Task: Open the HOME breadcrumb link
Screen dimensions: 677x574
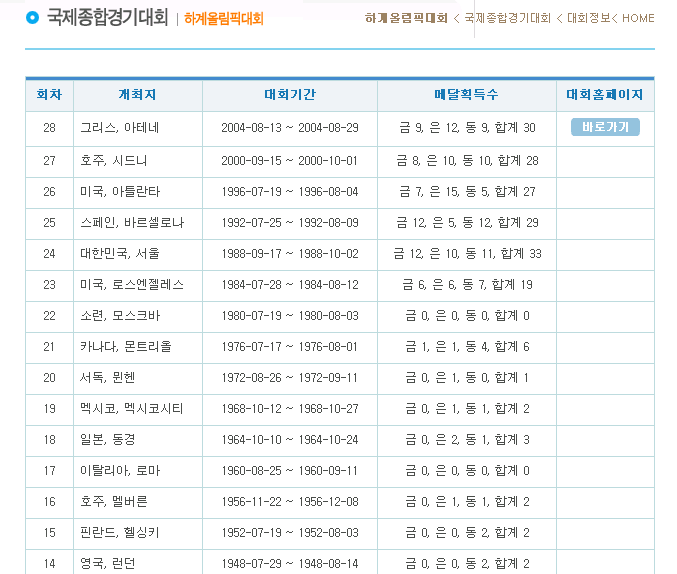Action: click(x=638, y=18)
